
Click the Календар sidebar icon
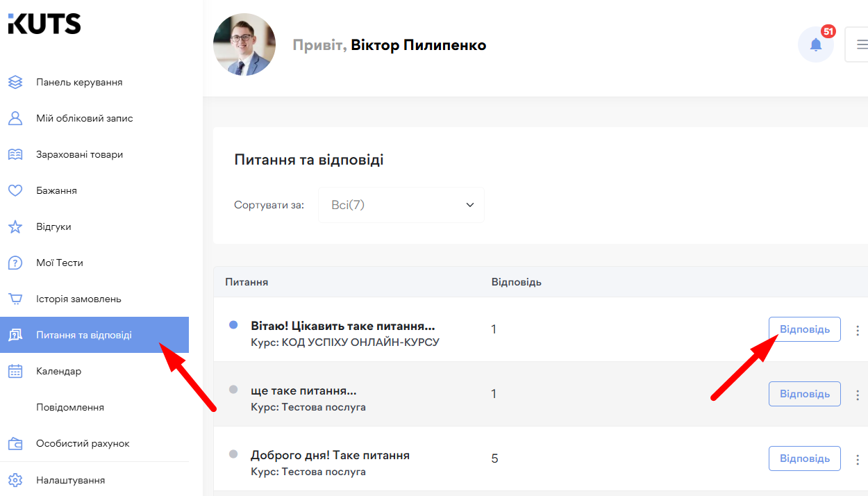15,370
